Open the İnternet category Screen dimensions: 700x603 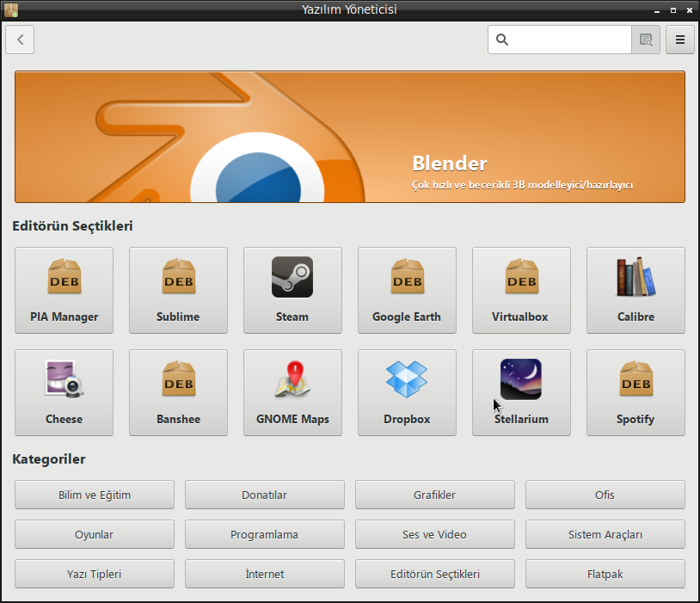pyautogui.click(x=265, y=574)
